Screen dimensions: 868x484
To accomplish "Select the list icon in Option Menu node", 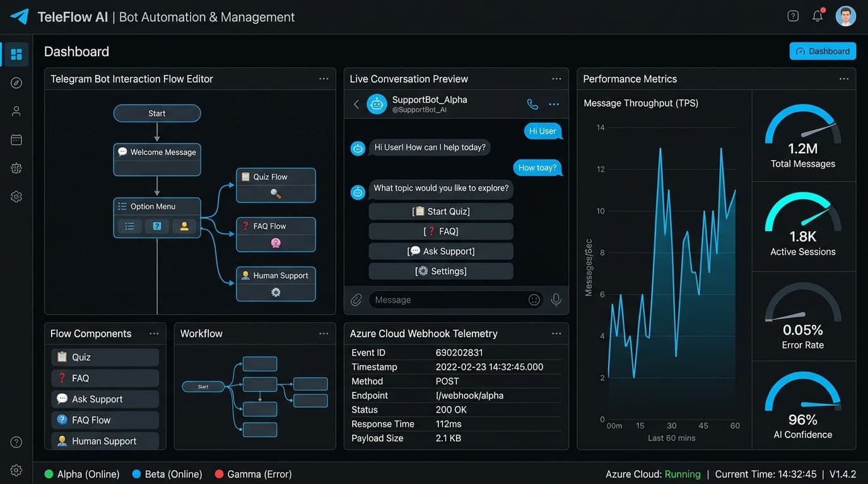I will (x=129, y=226).
